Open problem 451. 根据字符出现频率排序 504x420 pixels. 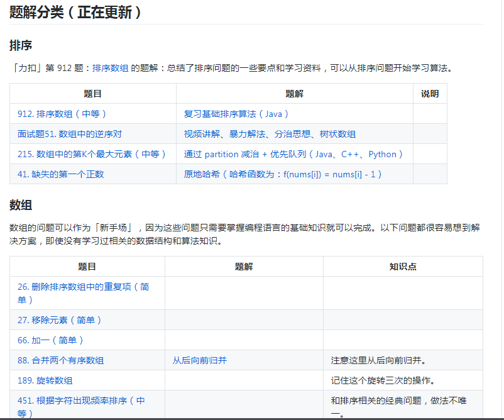tap(81, 407)
